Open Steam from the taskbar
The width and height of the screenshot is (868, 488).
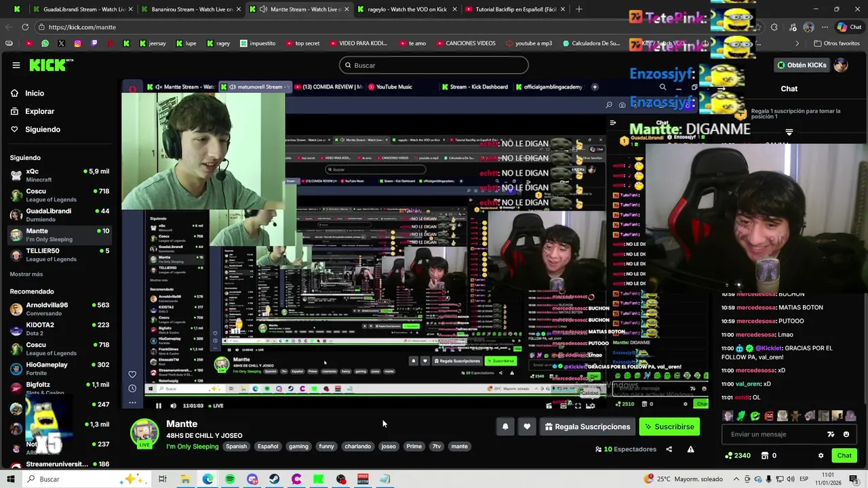[x=274, y=479]
